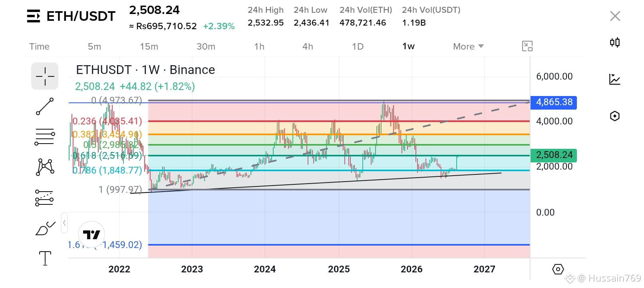
Task: Open the trading pair list menu icon
Action: (x=34, y=16)
